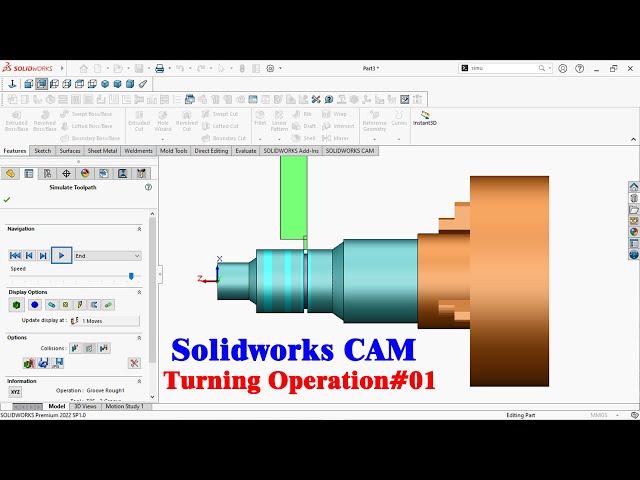Screen dimensions: 640x480
Task: Click the command search input field
Action: point(505,68)
